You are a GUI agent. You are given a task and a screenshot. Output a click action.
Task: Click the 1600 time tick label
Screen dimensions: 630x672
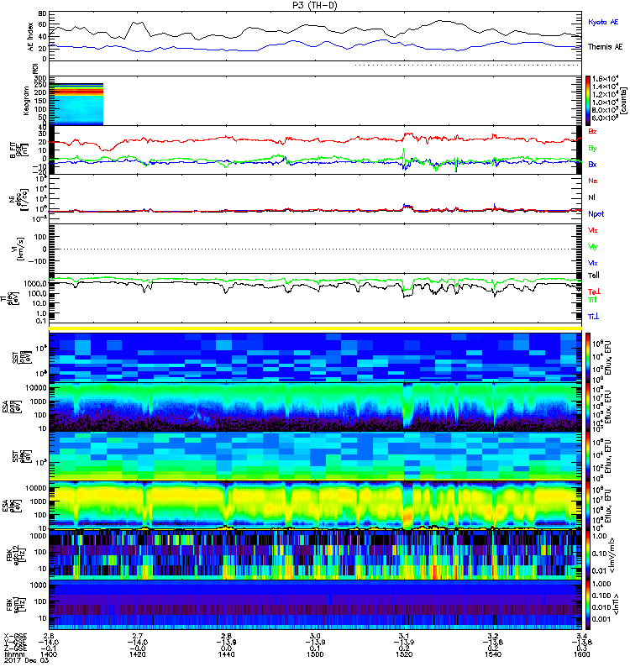pos(581,654)
